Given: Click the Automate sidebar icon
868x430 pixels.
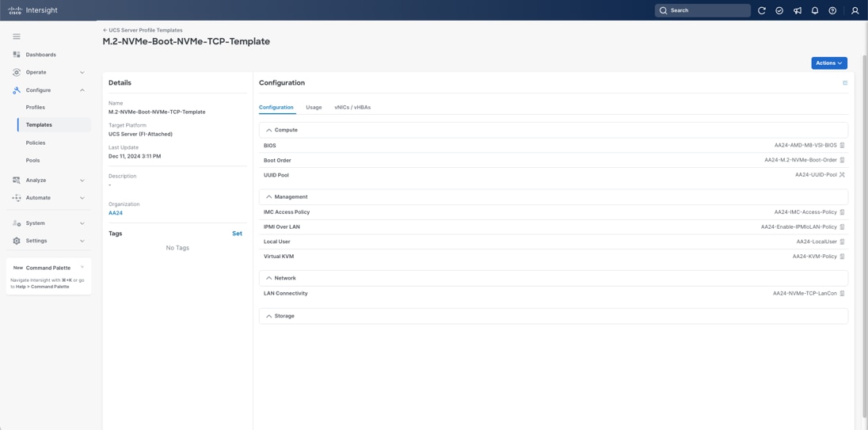Looking at the screenshot, I should tap(17, 197).
